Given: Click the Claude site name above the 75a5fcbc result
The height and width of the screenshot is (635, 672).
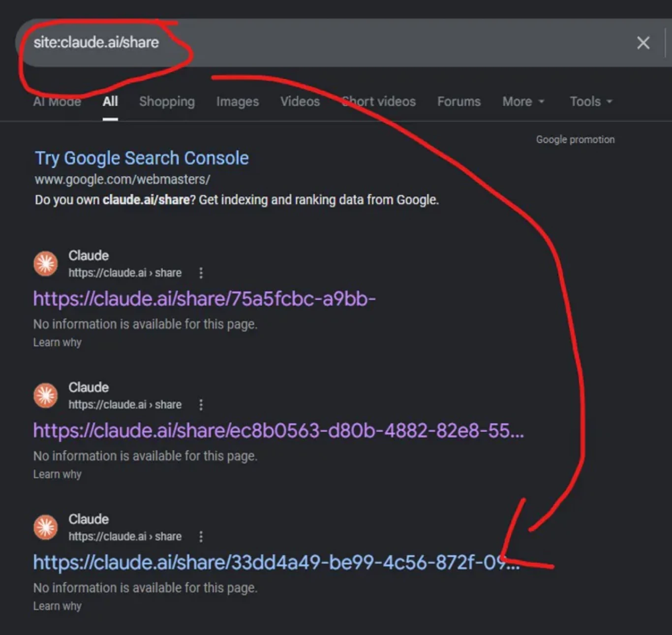Looking at the screenshot, I should (89, 255).
